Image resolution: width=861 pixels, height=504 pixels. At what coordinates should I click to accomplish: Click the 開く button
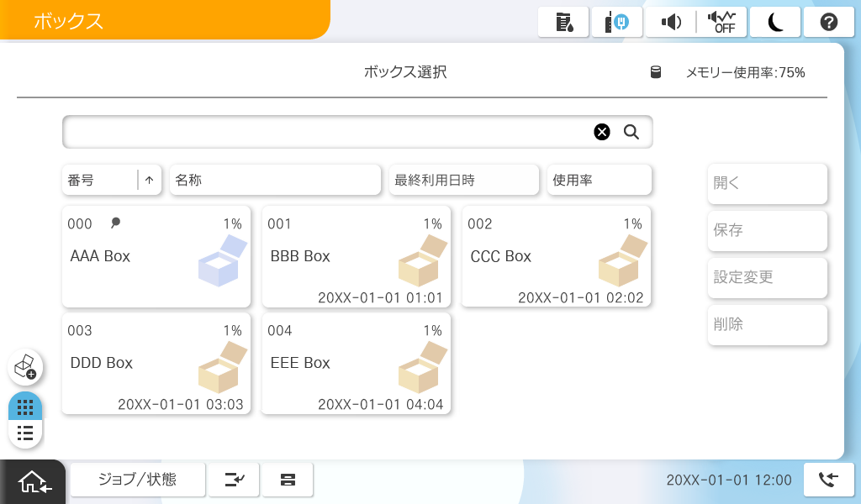(x=767, y=184)
